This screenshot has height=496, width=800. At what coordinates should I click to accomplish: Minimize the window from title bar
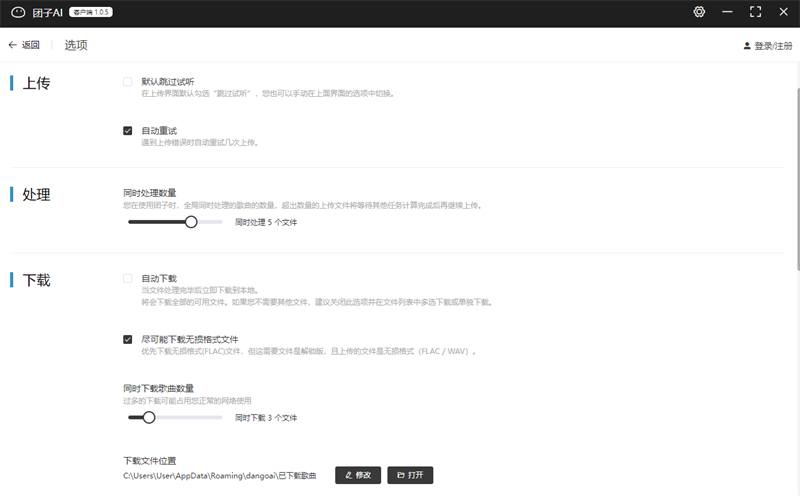click(x=726, y=12)
